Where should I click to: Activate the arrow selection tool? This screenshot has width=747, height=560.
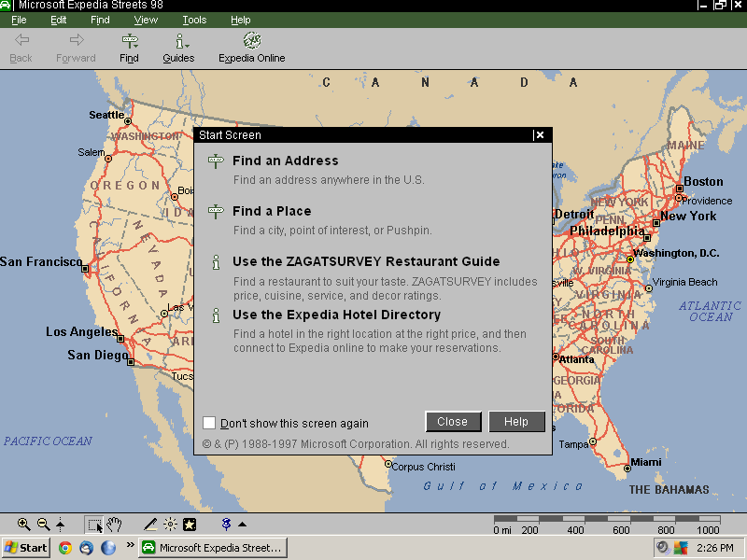pos(96,524)
